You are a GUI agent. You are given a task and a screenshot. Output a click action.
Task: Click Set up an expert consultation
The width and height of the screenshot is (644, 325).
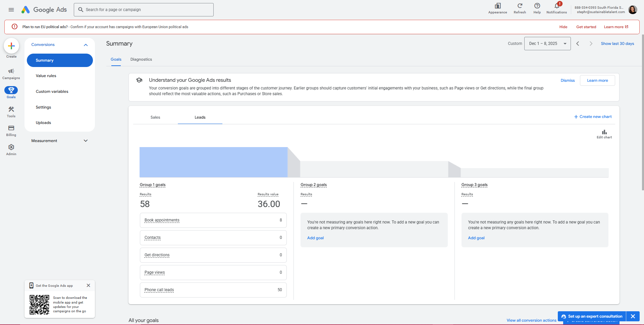point(592,316)
